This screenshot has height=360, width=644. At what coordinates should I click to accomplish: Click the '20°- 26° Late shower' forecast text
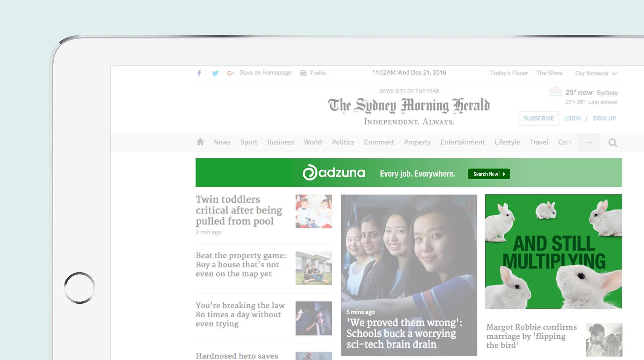592,102
